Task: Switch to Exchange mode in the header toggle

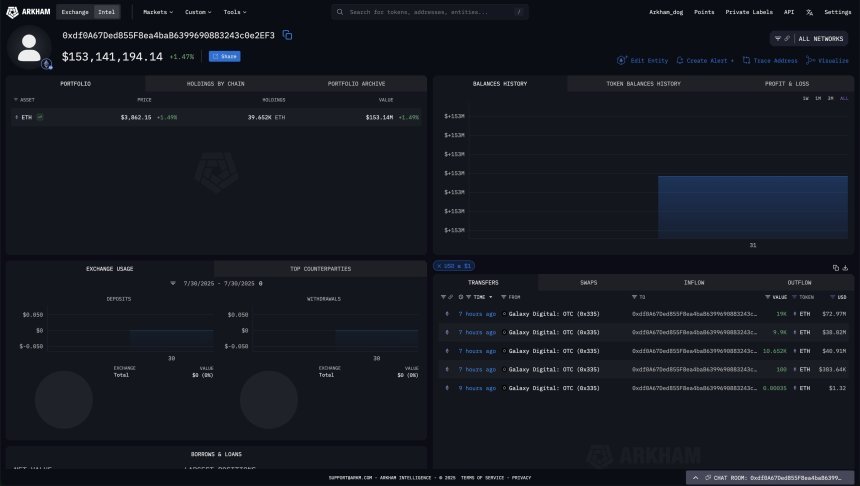Action: click(x=74, y=12)
